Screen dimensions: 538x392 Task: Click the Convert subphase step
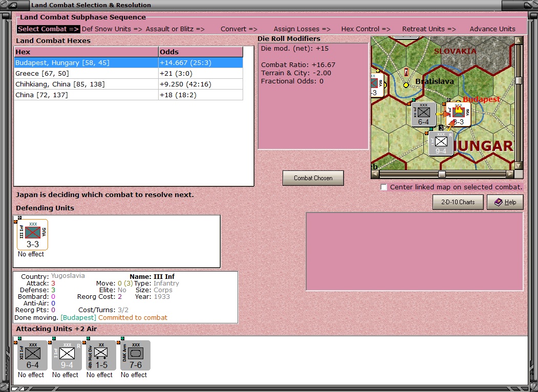pyautogui.click(x=239, y=29)
